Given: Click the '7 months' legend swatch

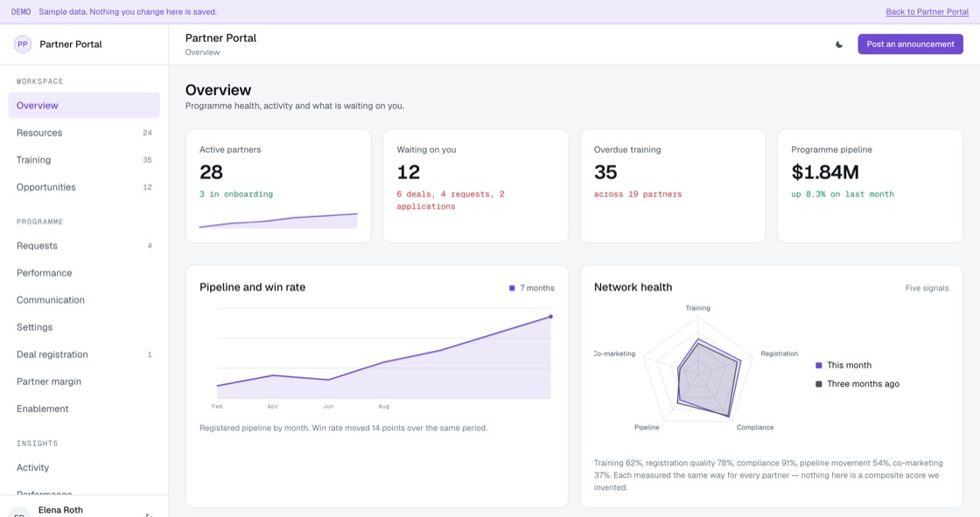Looking at the screenshot, I should point(512,288).
